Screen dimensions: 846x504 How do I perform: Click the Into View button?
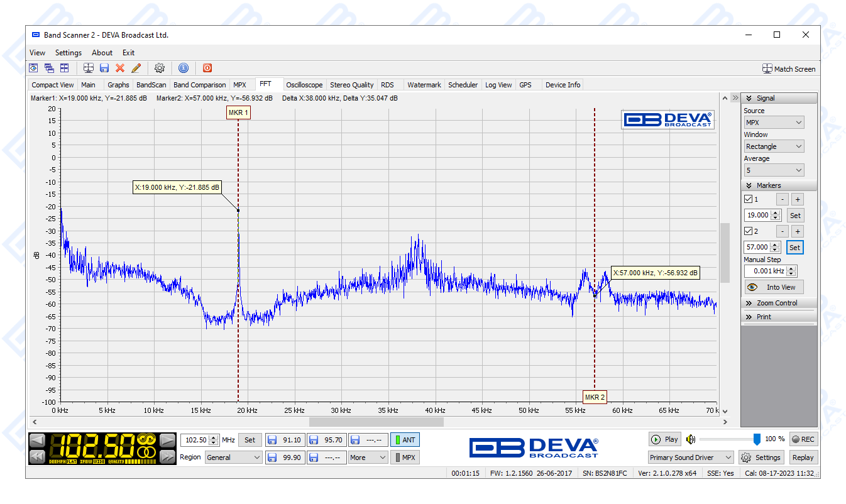[x=774, y=287]
